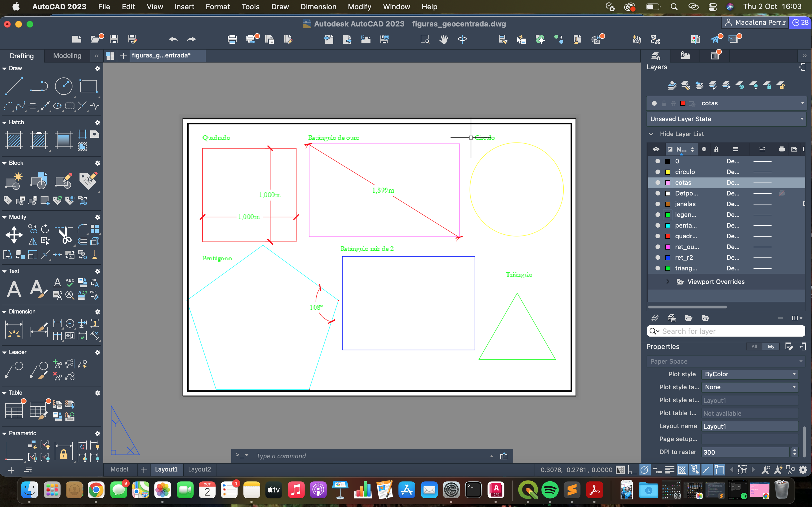Switch to the Modeling workspace tab
Viewport: 812px width, 507px height.
[67, 56]
